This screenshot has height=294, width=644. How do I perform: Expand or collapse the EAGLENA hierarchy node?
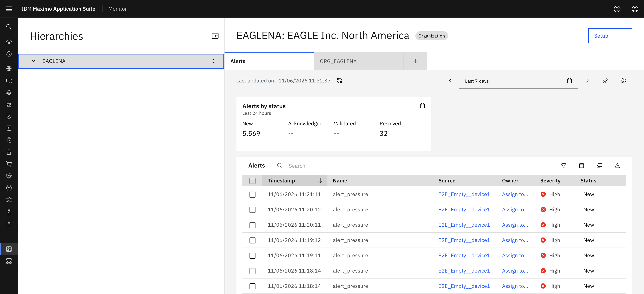click(34, 61)
